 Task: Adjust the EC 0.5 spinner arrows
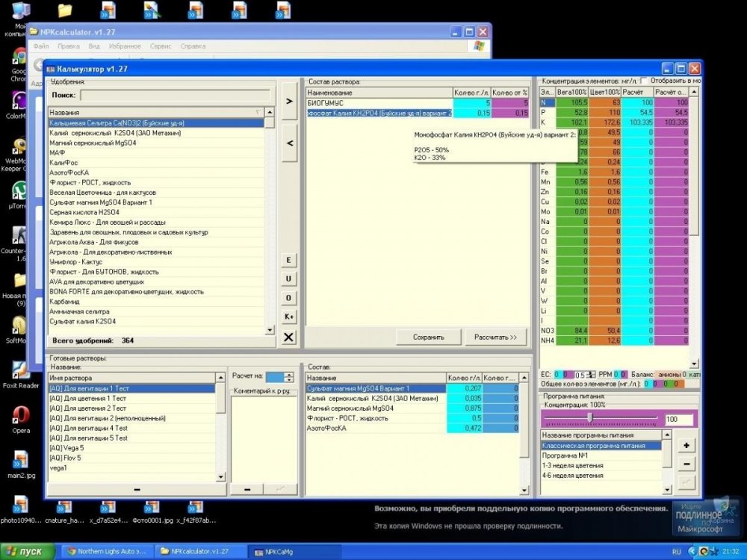(591, 375)
